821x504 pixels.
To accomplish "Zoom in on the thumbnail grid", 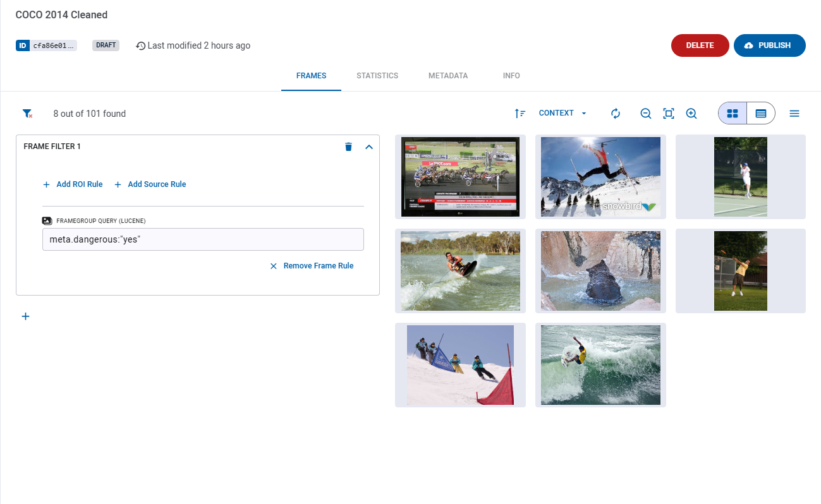I will [691, 113].
